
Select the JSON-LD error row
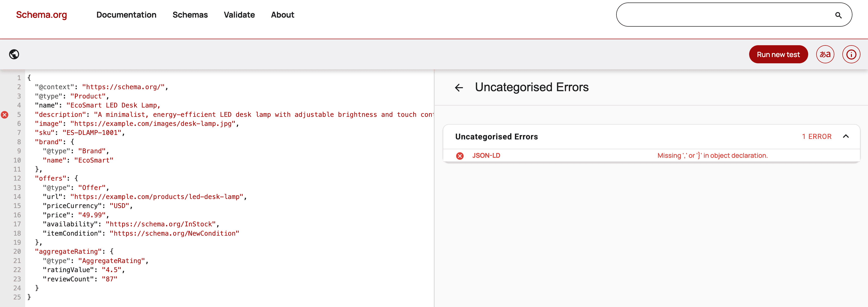coord(651,156)
